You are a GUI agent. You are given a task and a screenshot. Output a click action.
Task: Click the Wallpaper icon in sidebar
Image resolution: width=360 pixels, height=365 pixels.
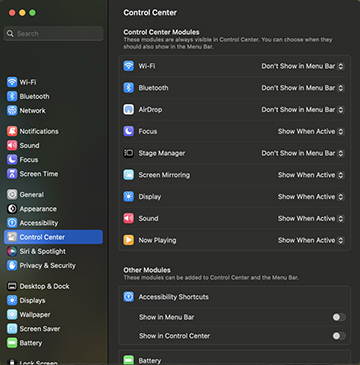tap(12, 315)
